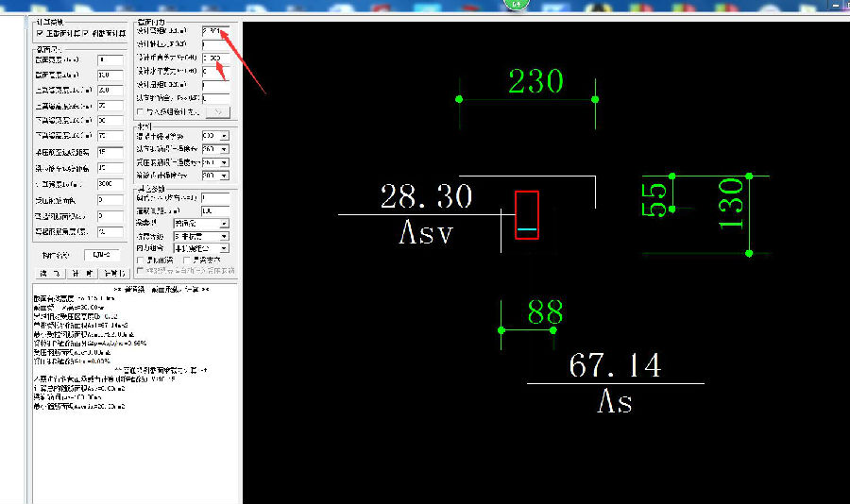Screen dimensions: 850x504
Task: Click the section width b input field
Action: pos(110,59)
